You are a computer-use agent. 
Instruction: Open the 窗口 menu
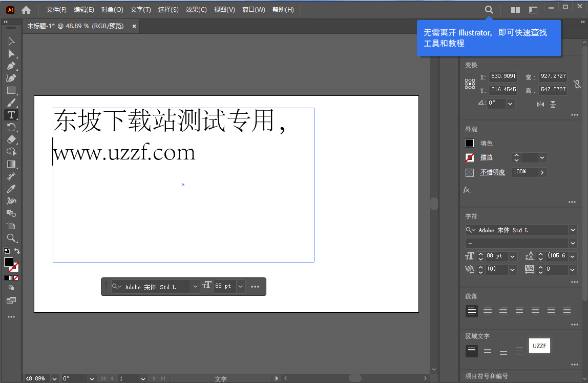click(254, 9)
